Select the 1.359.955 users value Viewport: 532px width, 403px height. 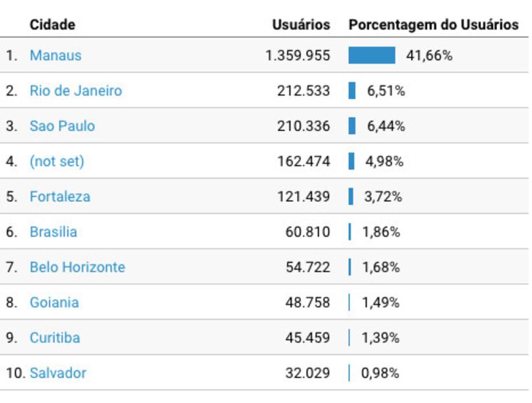298,56
